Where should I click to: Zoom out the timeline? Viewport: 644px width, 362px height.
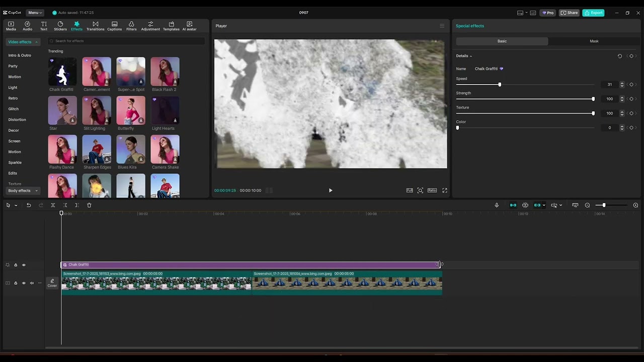click(x=587, y=205)
